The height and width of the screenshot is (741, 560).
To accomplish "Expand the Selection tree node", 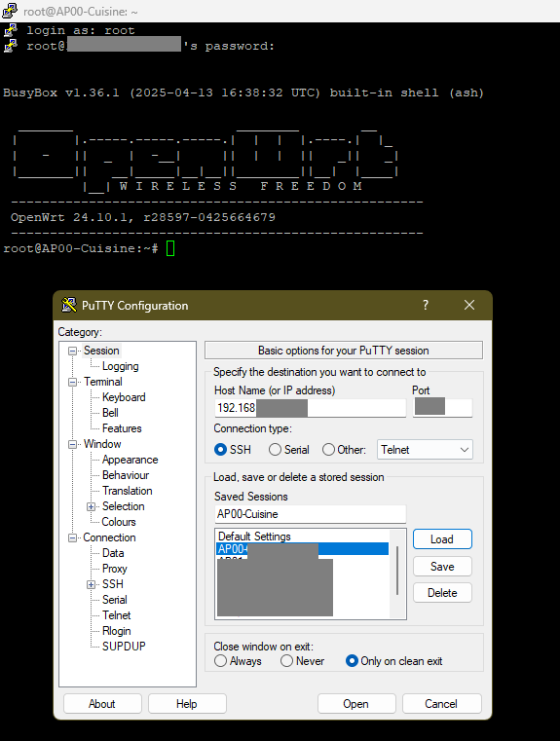I will 91,506.
